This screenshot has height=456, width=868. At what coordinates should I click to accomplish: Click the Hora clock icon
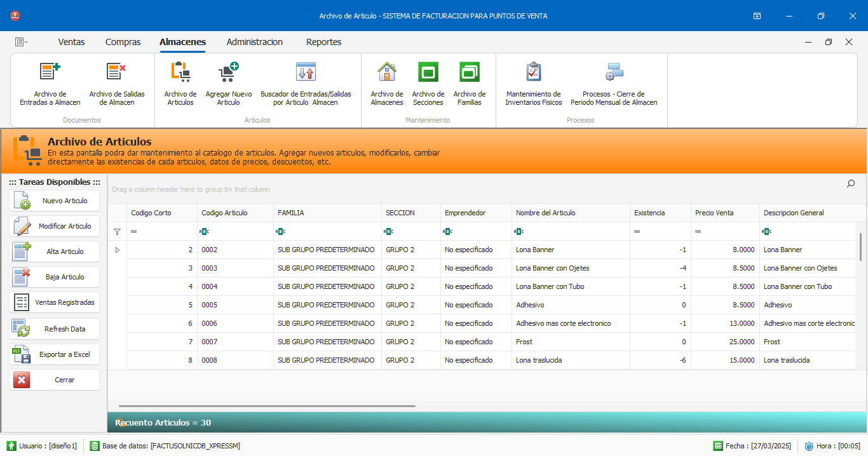[x=809, y=446]
